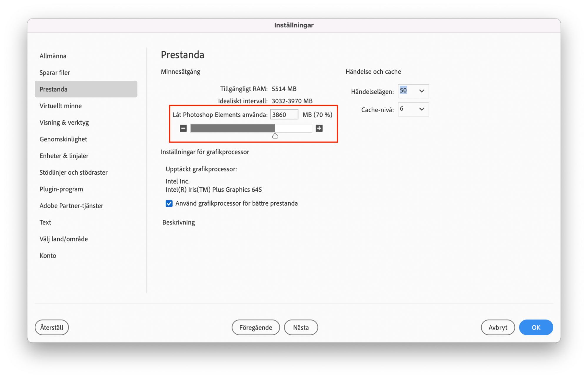Click the 'MB (70 %)' percentage text

tap(317, 115)
